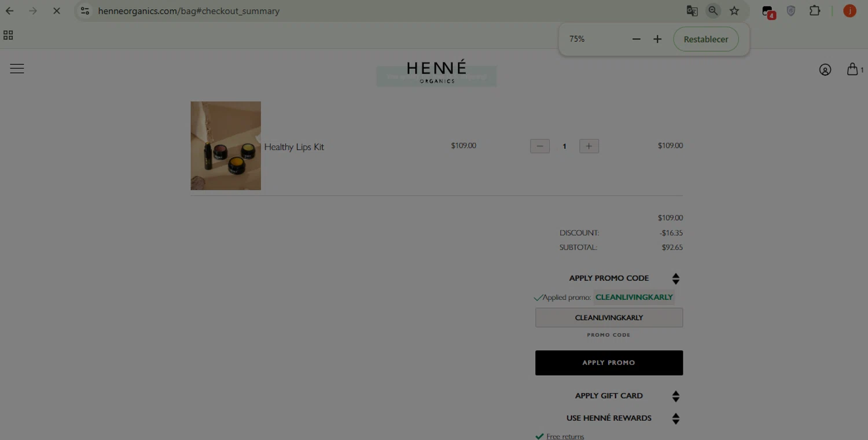Screen dimensions: 868x440
Task: Expand the Apply Promo Code arrows
Action: point(675,278)
